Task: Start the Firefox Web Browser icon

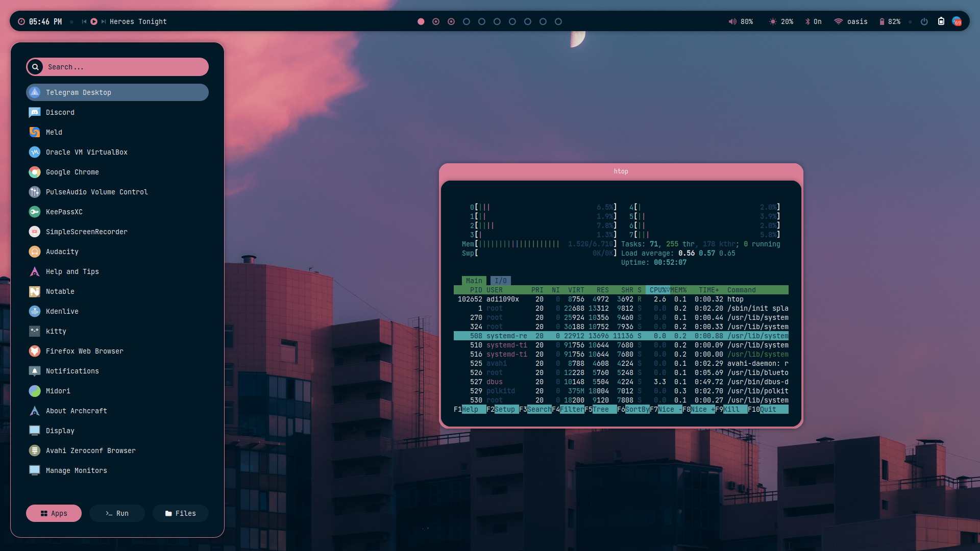Action: pyautogui.click(x=35, y=351)
